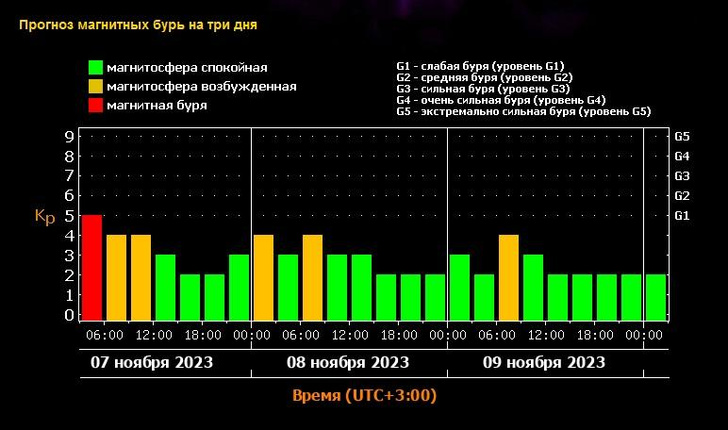Image resolution: width=728 pixels, height=430 pixels.
Task: Click the 'G1' marker on right axis
Action: click(x=683, y=215)
